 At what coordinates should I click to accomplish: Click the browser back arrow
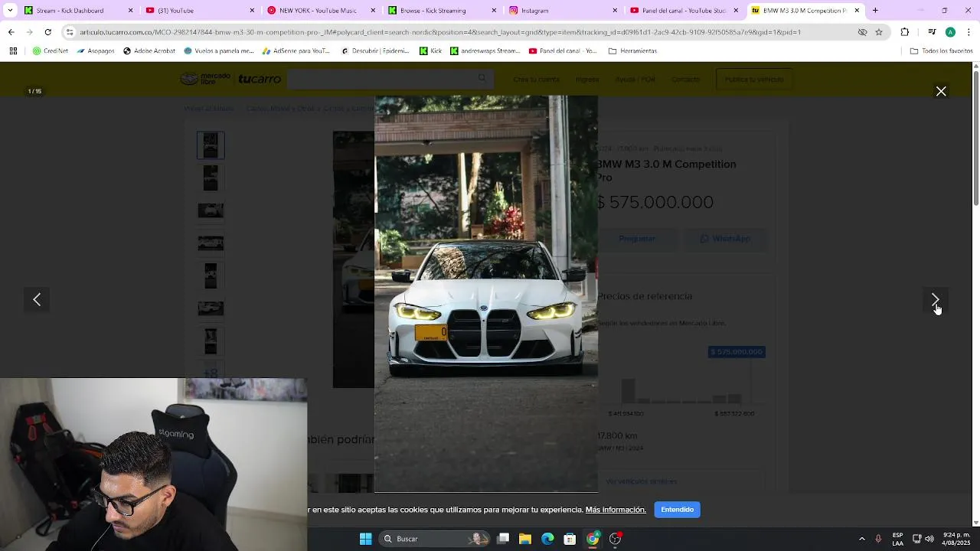pyautogui.click(x=11, y=32)
